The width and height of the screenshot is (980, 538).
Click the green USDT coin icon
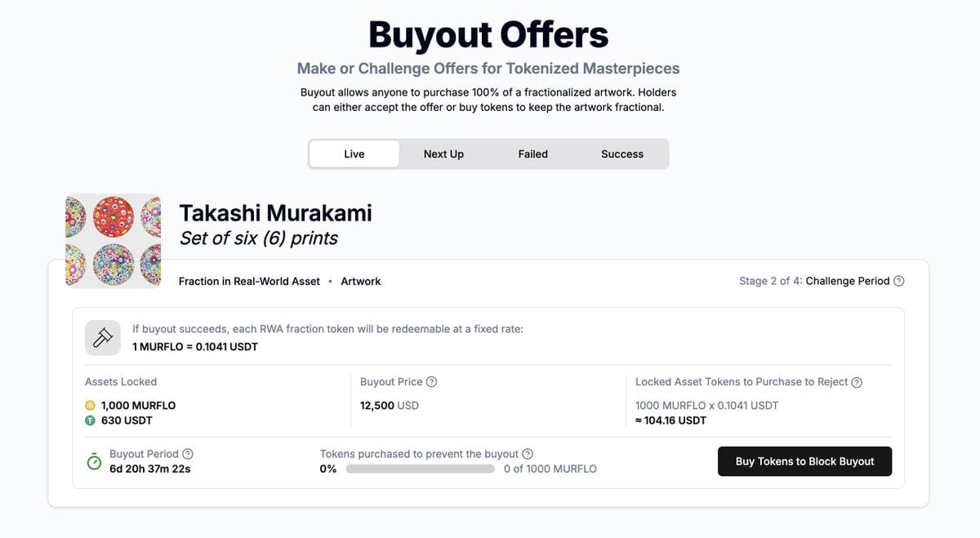pyautogui.click(x=91, y=421)
